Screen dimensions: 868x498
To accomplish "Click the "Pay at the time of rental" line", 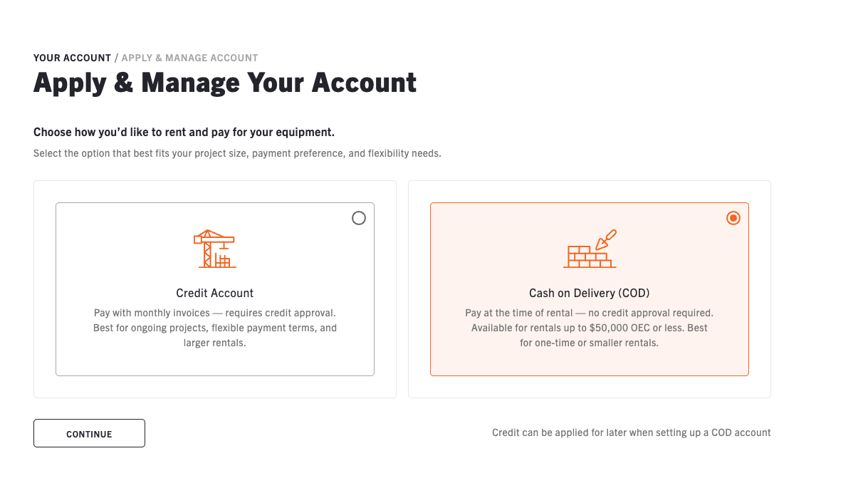I will coord(590,313).
